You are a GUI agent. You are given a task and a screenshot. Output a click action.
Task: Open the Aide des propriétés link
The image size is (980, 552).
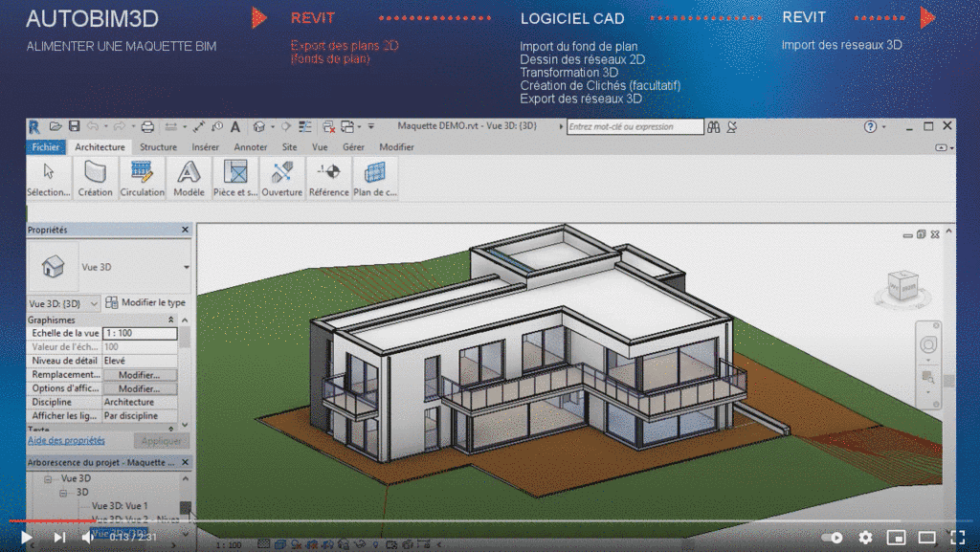(x=66, y=441)
